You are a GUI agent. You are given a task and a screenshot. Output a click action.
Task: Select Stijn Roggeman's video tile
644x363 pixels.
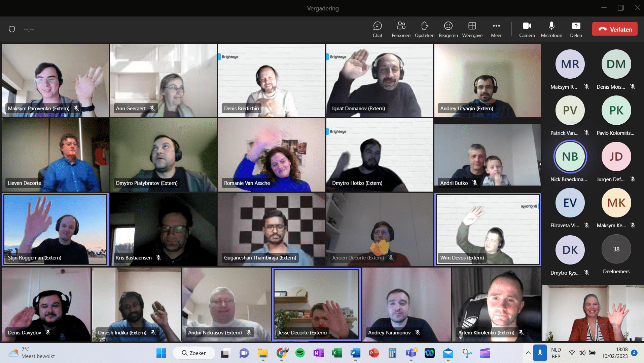click(56, 229)
